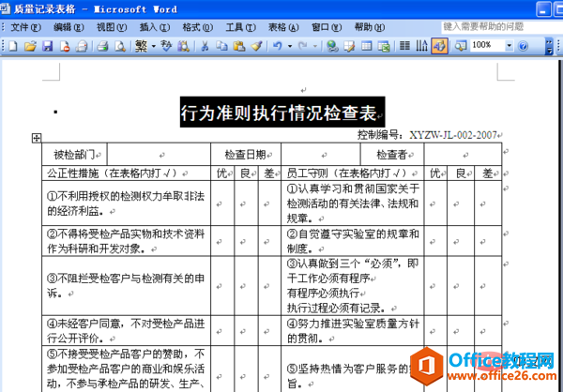Click the Open folder icon
Screen dimensions: 563x392
click(x=30, y=46)
